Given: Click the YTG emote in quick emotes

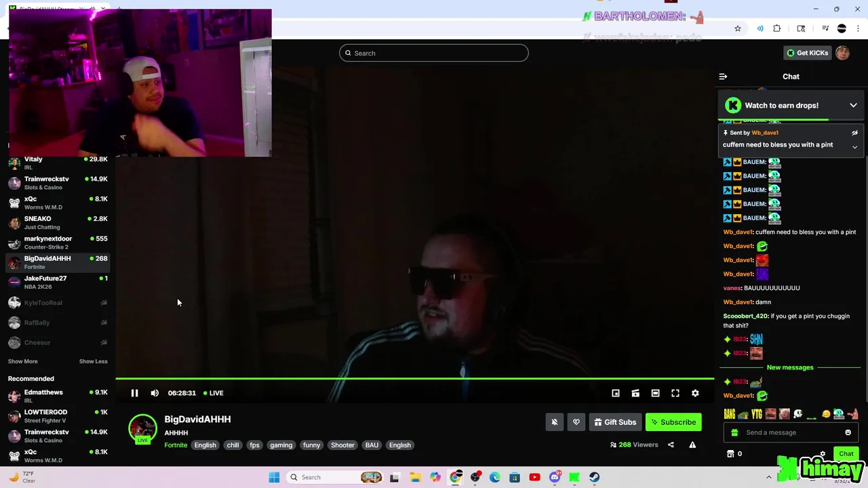Looking at the screenshot, I should tap(757, 414).
